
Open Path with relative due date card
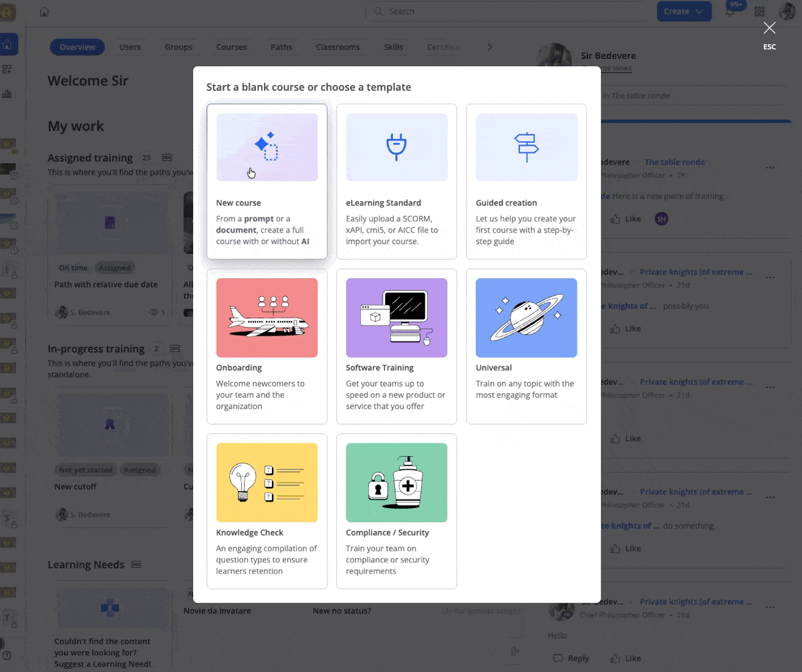click(110, 255)
